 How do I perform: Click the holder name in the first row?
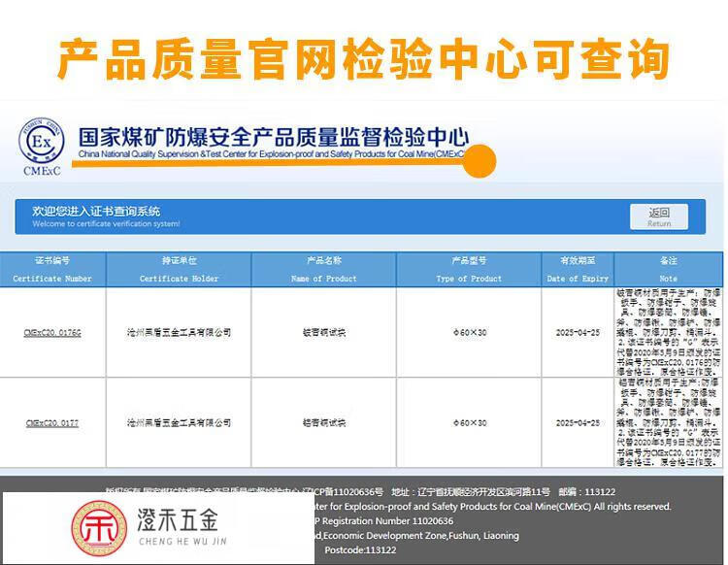click(179, 332)
